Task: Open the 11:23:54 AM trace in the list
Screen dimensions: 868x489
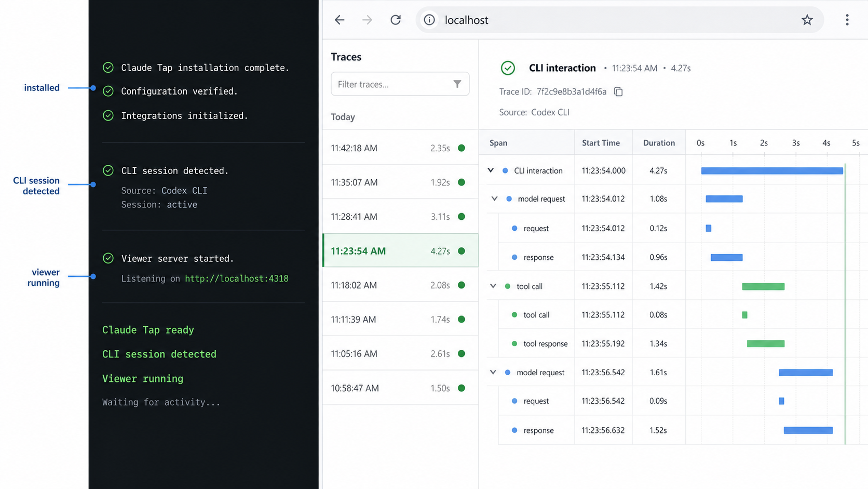Action: pyautogui.click(x=400, y=251)
